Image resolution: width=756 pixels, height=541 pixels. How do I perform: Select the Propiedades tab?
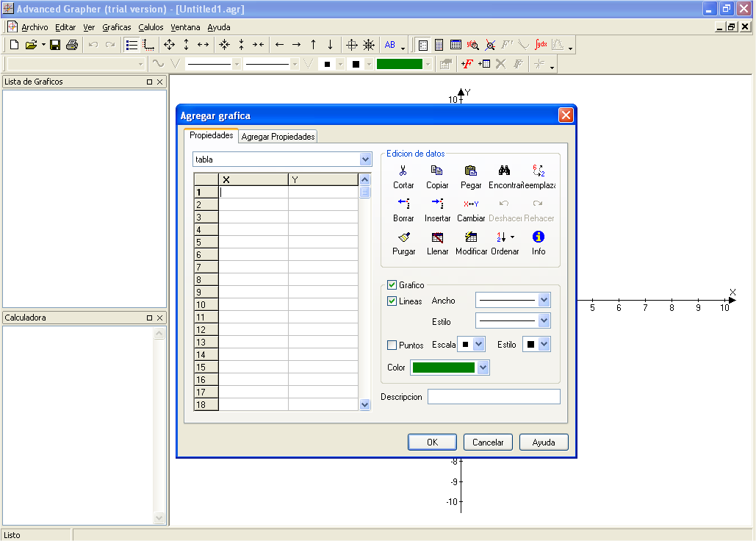[211, 135]
